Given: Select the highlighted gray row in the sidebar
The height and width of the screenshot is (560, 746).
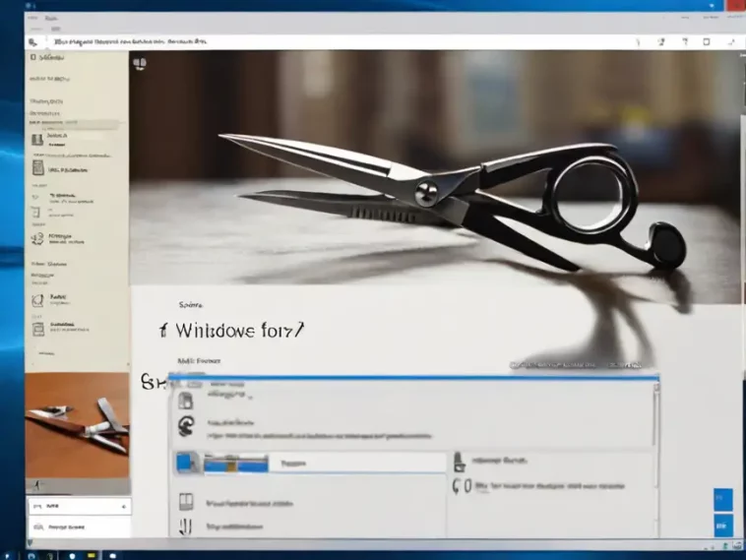Looking at the screenshot, I should [74, 124].
